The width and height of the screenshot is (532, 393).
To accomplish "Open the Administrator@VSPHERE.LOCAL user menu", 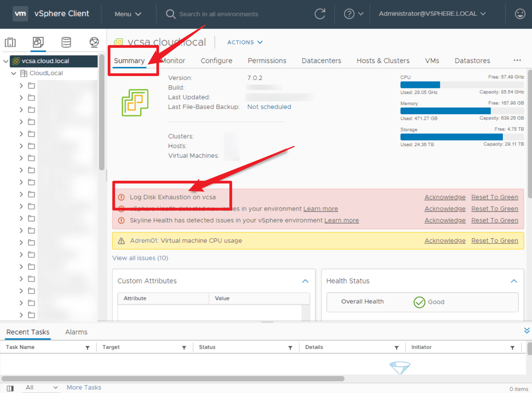I will pos(432,14).
